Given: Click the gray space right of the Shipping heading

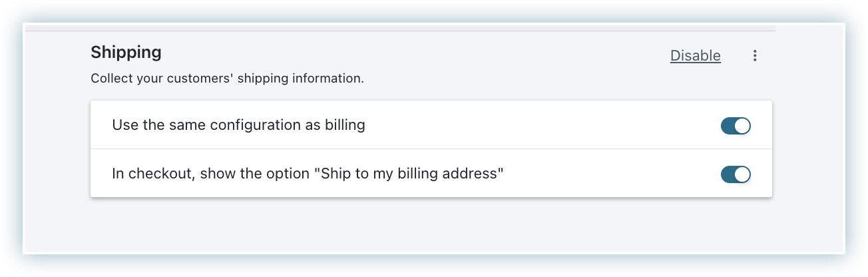Looking at the screenshot, I should 399,52.
